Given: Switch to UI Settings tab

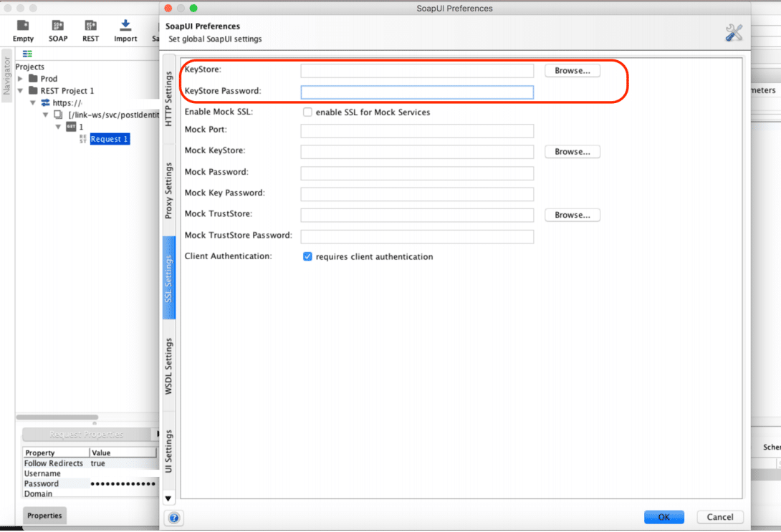Looking at the screenshot, I should (x=169, y=451).
